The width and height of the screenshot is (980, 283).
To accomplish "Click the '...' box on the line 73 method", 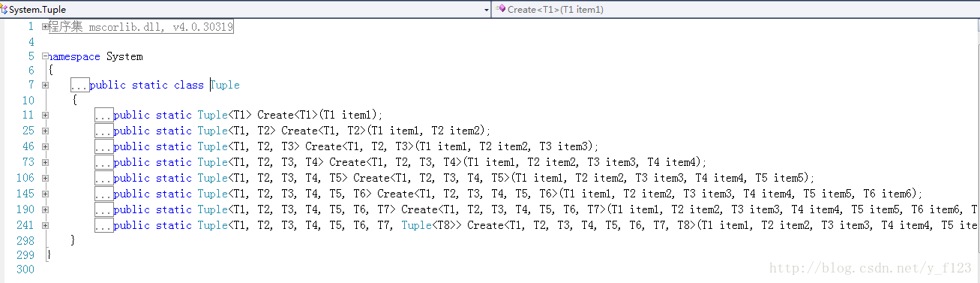I will [x=103, y=162].
